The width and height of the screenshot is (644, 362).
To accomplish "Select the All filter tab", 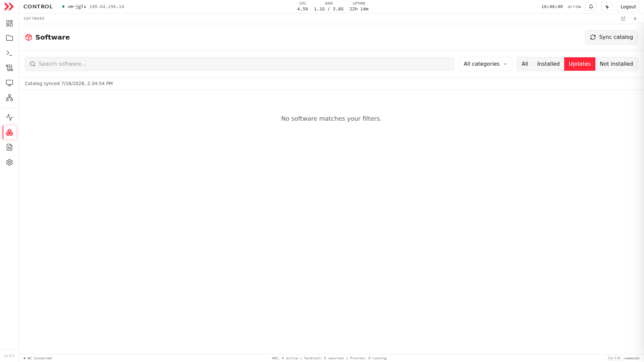I will click(525, 64).
